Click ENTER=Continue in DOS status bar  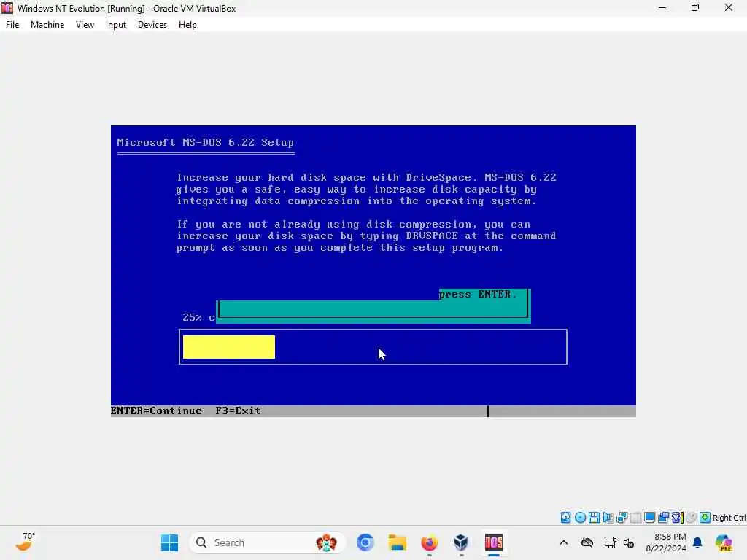[x=156, y=411]
